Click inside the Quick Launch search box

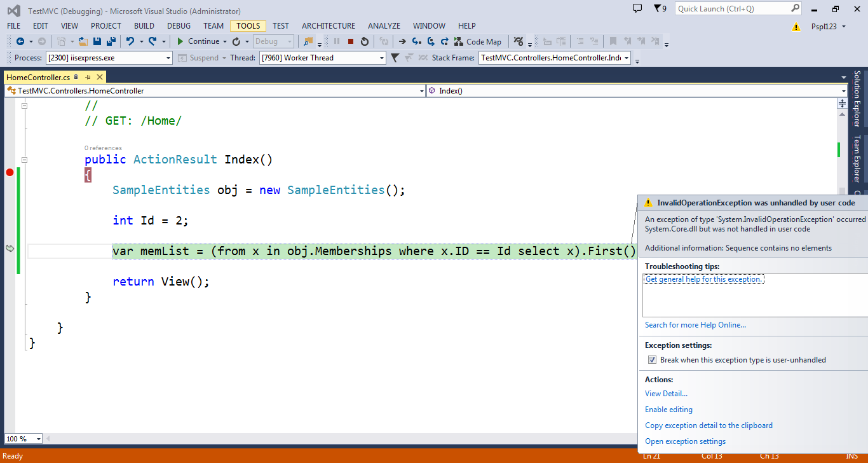[x=731, y=8]
